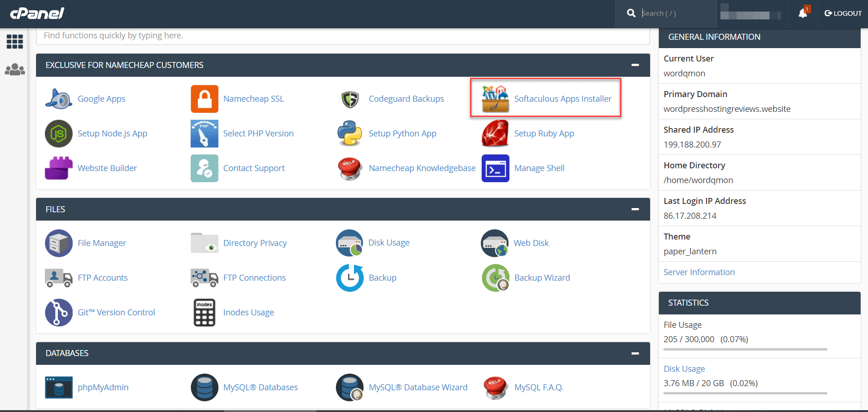Select the primary domain wordpresshostingreviews.website text
868x412 pixels.
pos(727,109)
